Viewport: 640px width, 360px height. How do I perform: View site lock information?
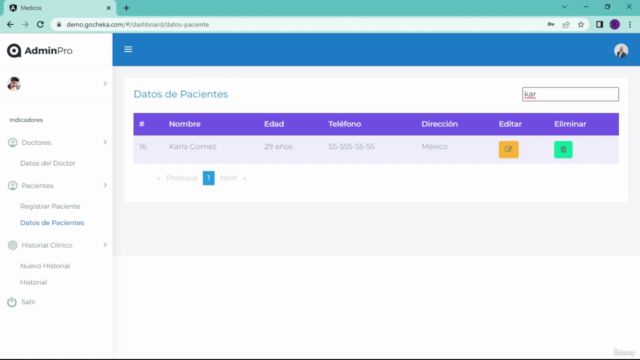pos(59,24)
